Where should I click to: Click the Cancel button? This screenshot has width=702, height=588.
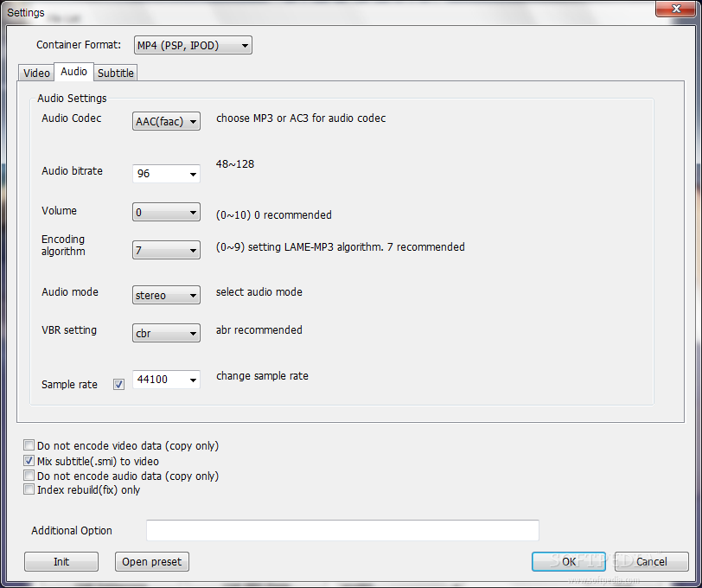pos(651,561)
